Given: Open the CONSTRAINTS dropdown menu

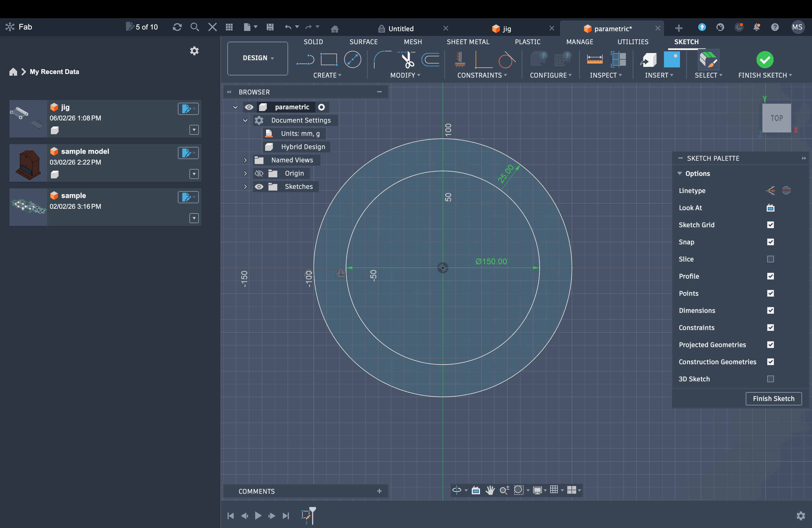Looking at the screenshot, I should 482,75.
